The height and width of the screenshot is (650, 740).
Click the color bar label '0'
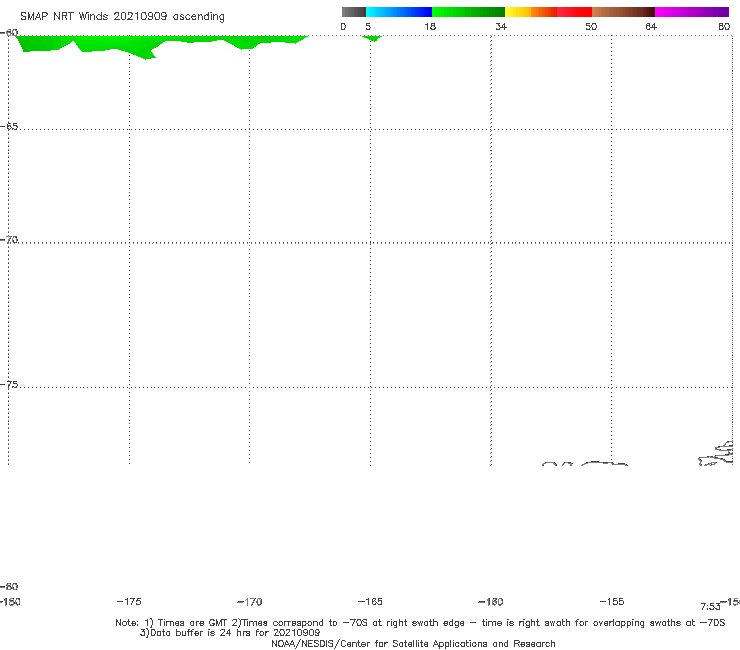pyautogui.click(x=343, y=26)
